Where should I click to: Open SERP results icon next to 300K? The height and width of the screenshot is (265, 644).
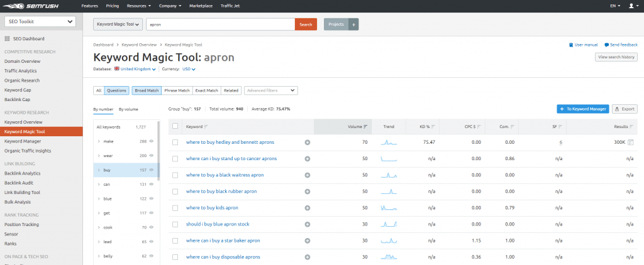tap(631, 143)
